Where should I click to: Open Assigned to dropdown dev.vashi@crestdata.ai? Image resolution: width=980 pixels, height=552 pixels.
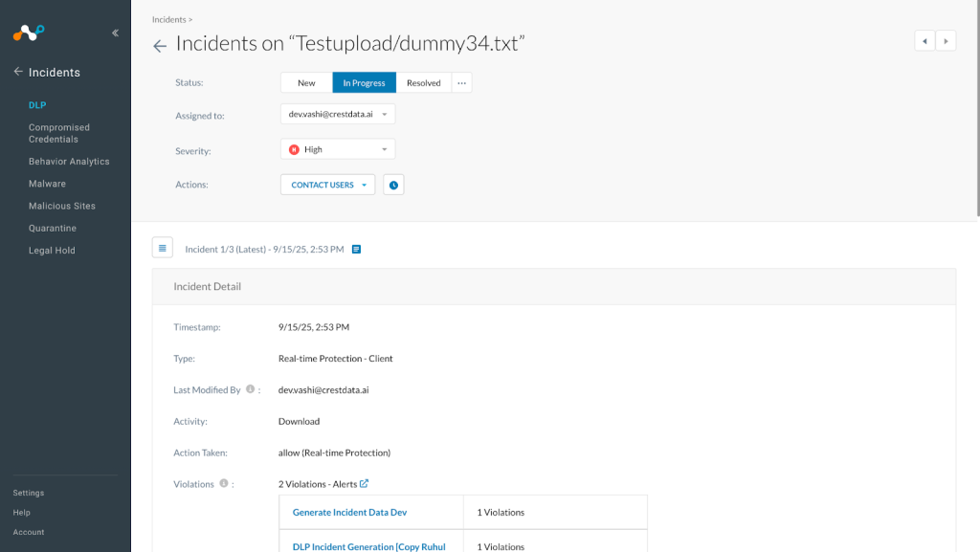(x=338, y=114)
